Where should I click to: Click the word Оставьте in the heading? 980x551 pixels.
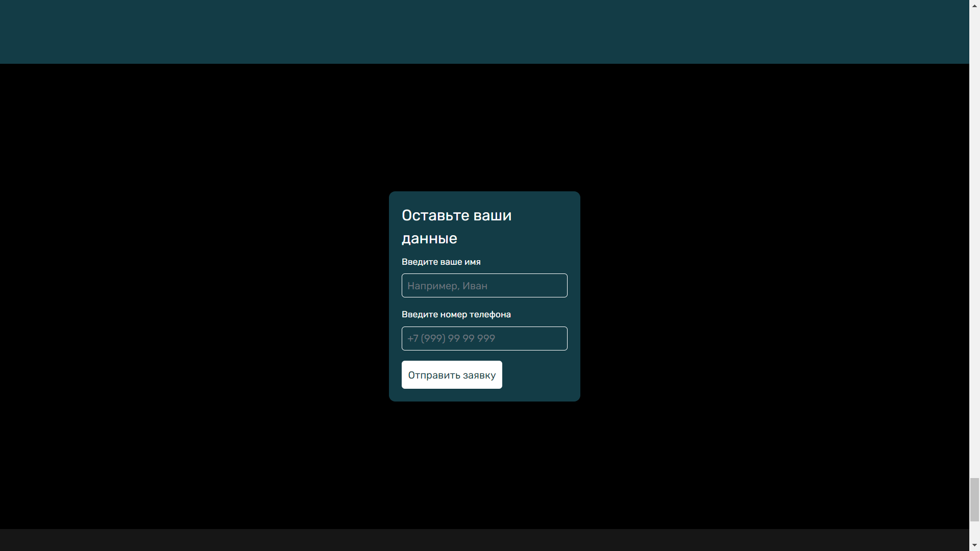pyautogui.click(x=435, y=215)
